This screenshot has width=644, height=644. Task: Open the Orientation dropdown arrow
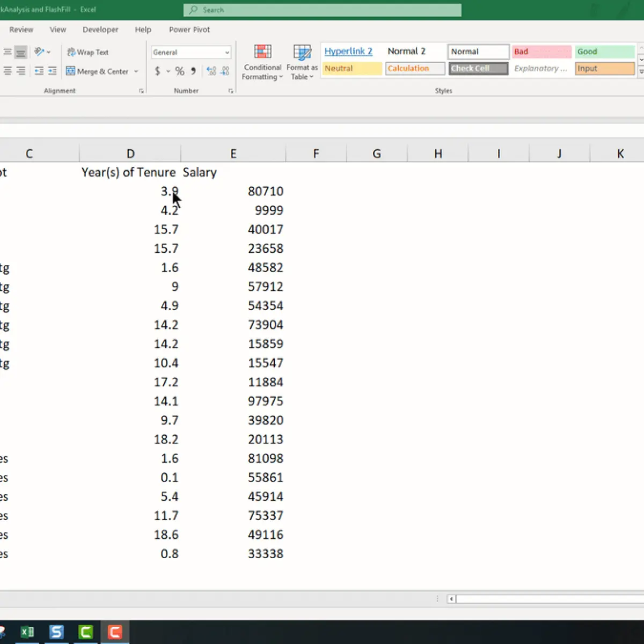pos(48,52)
